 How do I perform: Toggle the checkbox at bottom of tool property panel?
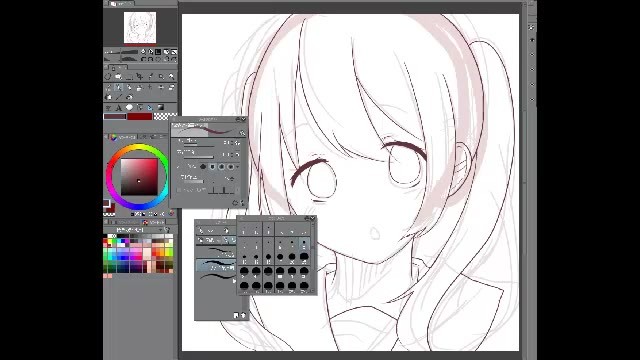[x=178, y=190]
